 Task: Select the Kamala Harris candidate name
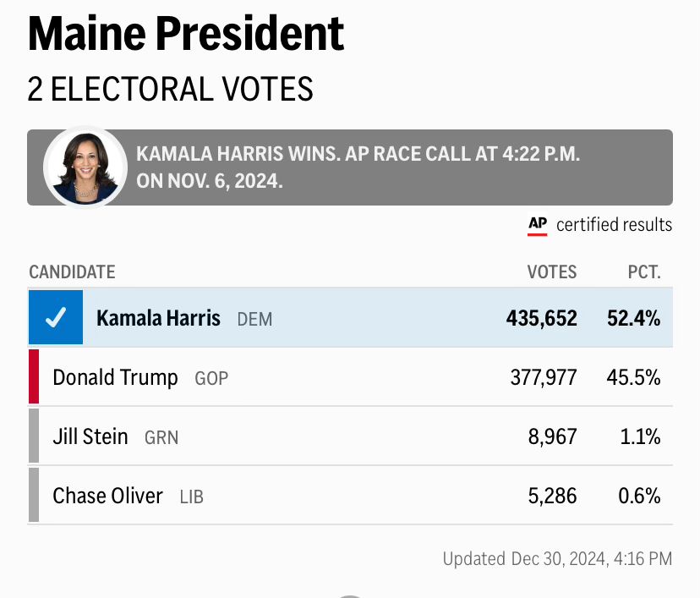(x=158, y=318)
